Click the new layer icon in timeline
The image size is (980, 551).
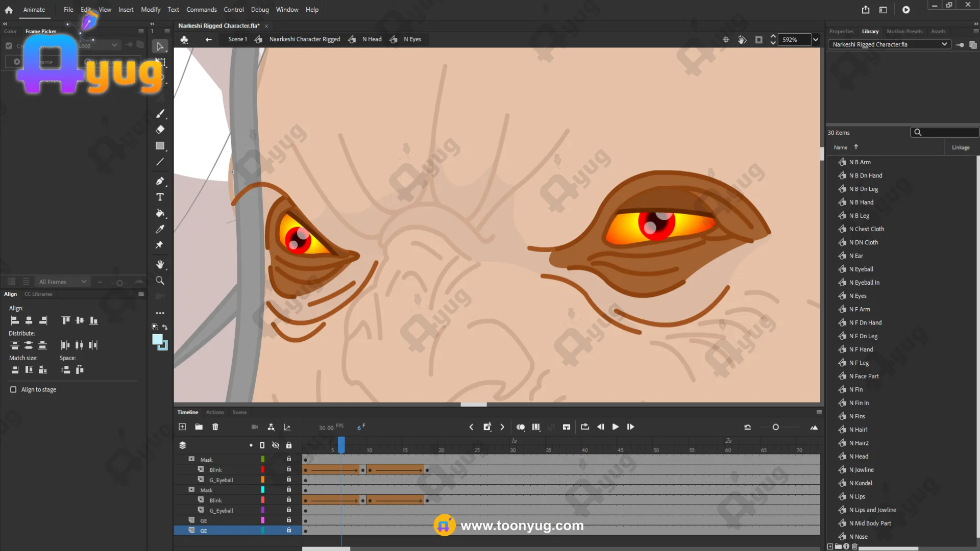click(x=182, y=427)
